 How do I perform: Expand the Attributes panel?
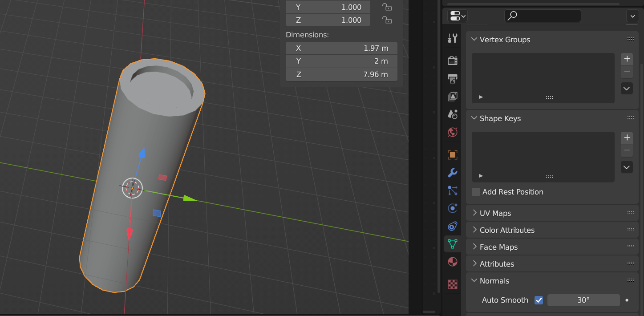[x=474, y=263]
